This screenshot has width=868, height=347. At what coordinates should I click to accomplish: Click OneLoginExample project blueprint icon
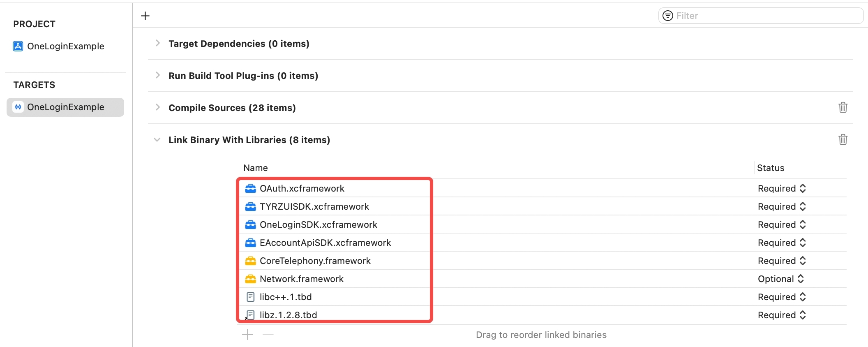point(18,46)
